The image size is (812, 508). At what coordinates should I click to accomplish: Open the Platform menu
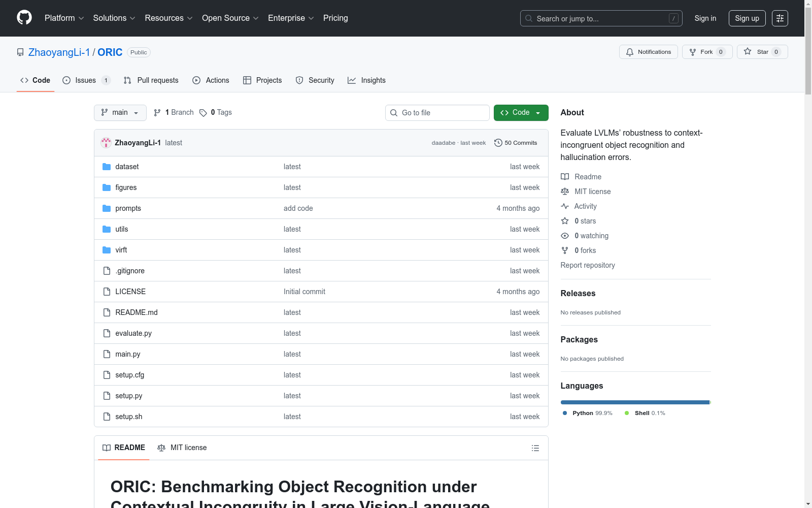pyautogui.click(x=64, y=18)
